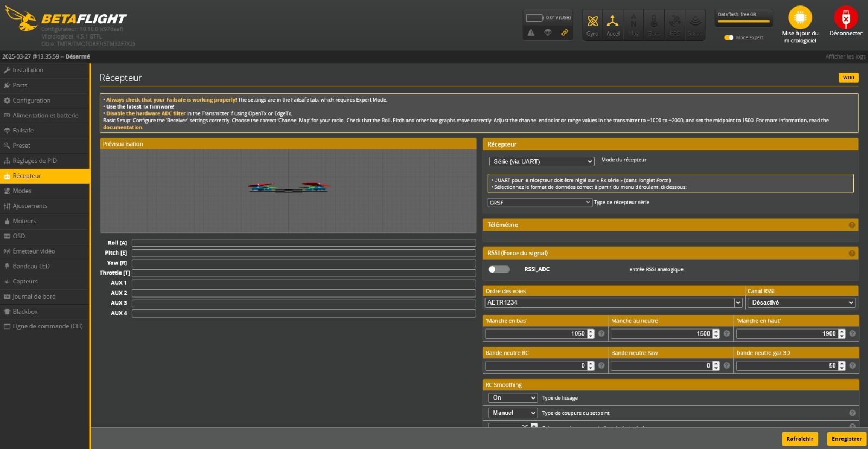Click the warning triangle status icon
The image size is (868, 449).
tap(531, 33)
